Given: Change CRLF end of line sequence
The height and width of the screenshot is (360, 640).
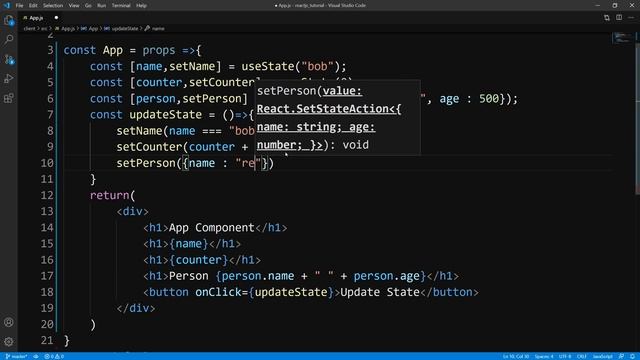Looking at the screenshot, I should pyautogui.click(x=582, y=356).
